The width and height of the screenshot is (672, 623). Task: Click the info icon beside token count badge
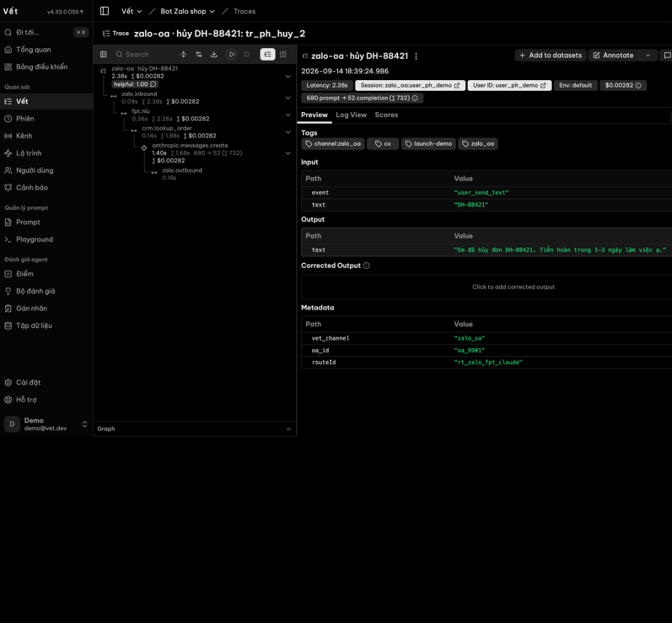point(415,98)
